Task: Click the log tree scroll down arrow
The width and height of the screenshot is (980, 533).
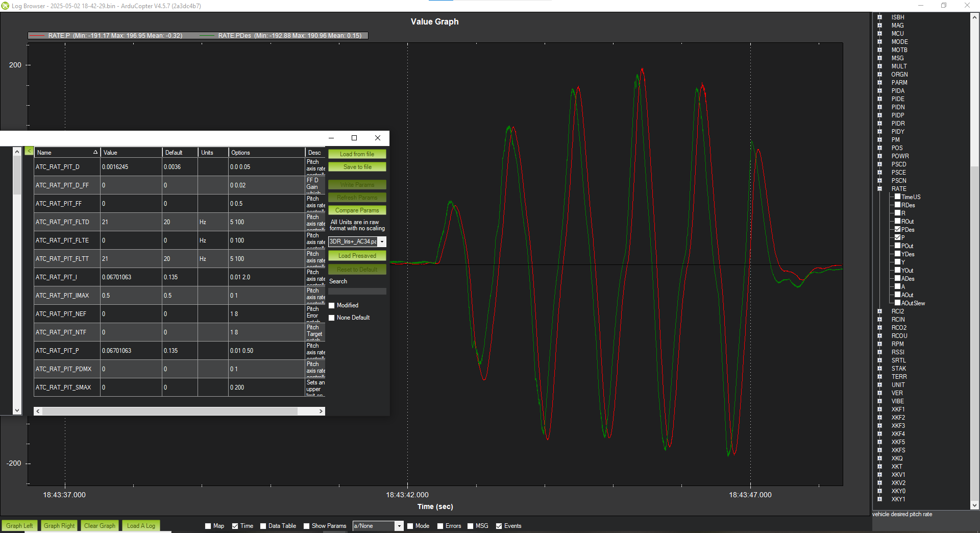Action: tap(974, 505)
